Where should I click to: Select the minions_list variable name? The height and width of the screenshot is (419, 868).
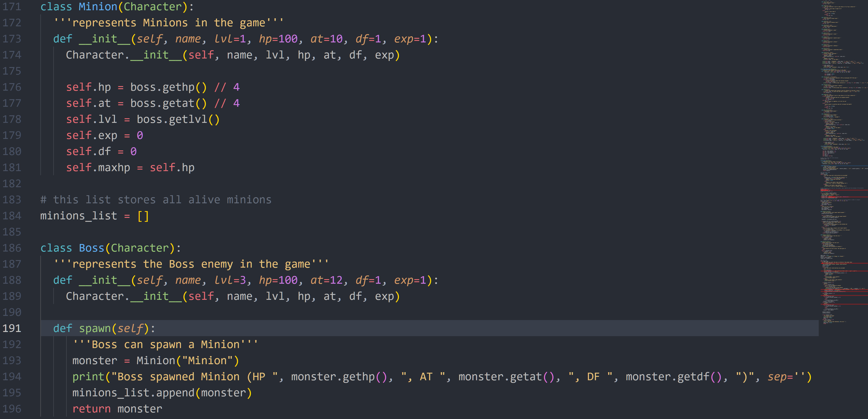pos(79,215)
